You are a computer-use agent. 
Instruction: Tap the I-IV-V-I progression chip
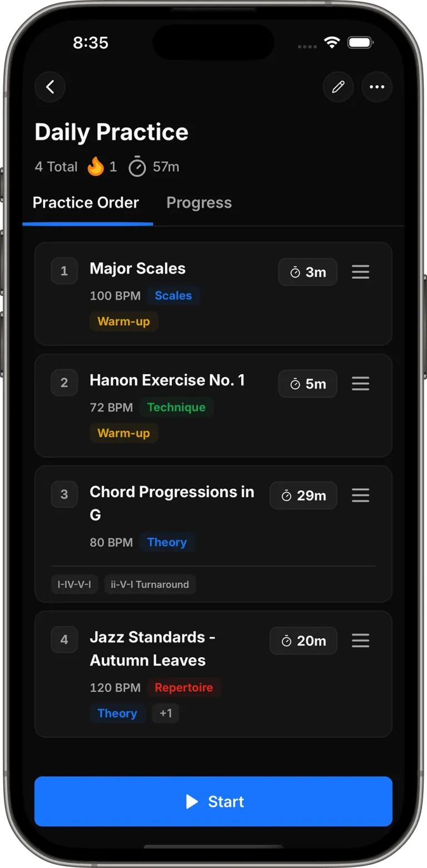[x=75, y=584]
